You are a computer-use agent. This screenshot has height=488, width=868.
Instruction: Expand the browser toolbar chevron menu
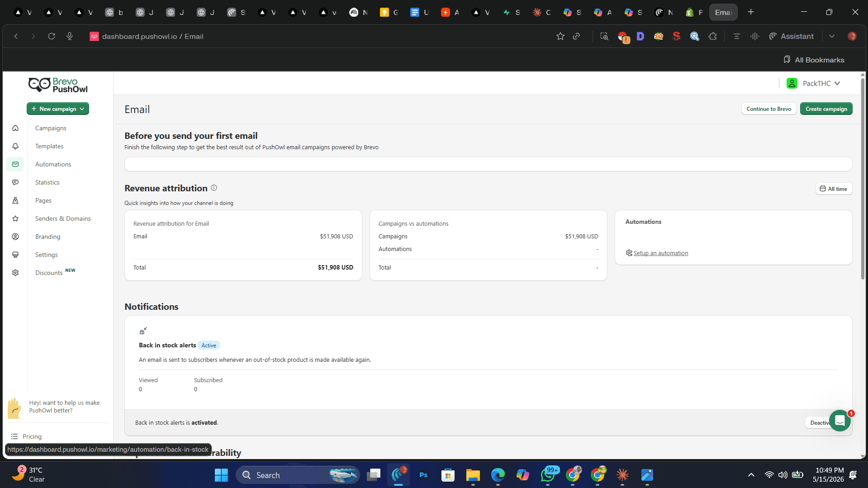tap(831, 36)
